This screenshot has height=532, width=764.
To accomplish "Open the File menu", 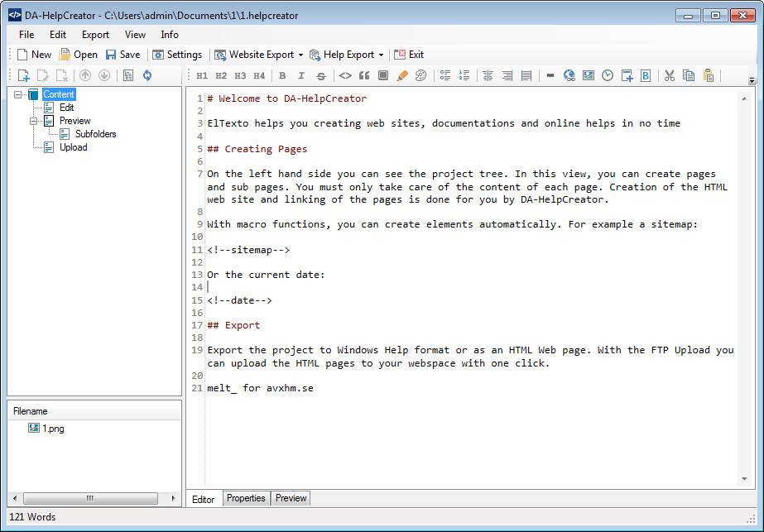I will point(26,35).
